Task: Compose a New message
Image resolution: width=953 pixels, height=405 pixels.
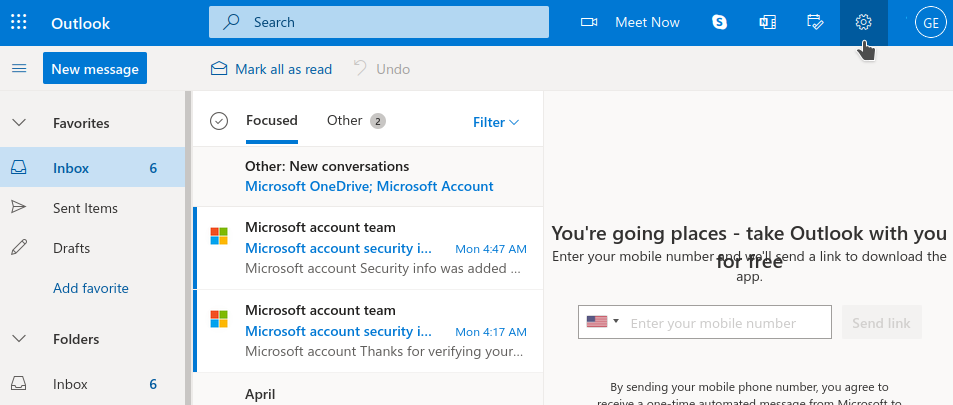Action: pyautogui.click(x=95, y=68)
